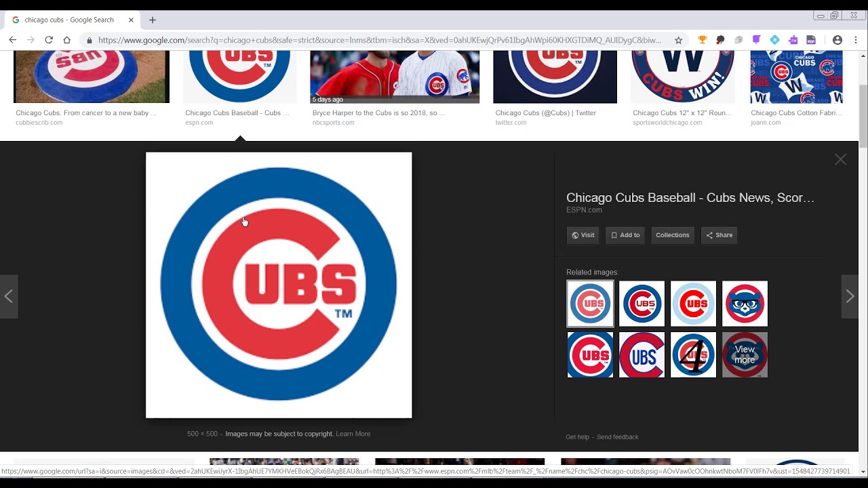Screen dimensions: 868x488
Task: Open related thumbnail with dark navy ring logo
Action: 642,304
